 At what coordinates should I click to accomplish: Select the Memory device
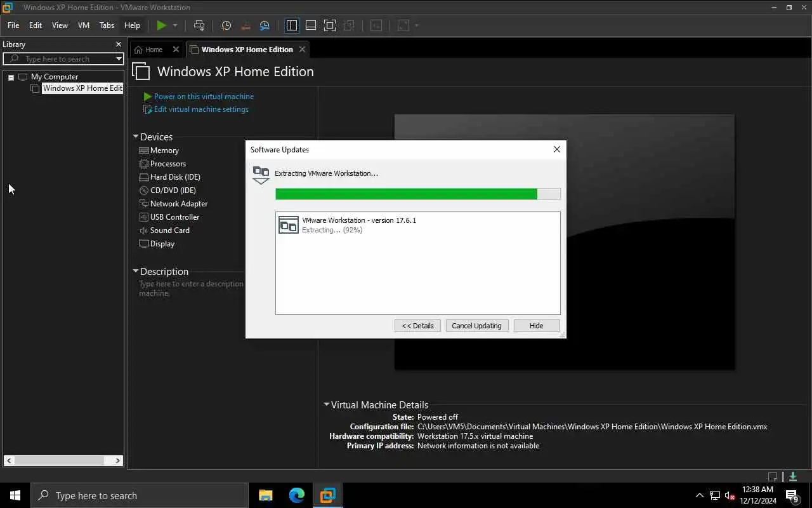pos(164,150)
